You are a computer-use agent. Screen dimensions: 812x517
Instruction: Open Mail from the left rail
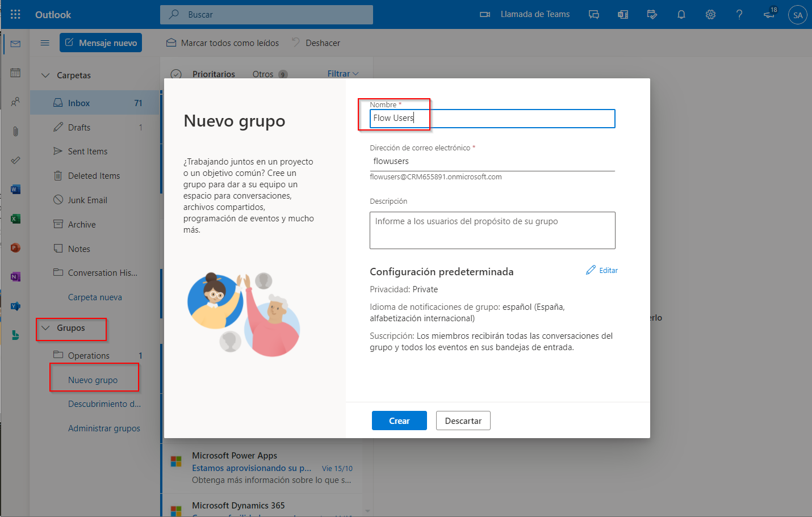pyautogui.click(x=15, y=44)
